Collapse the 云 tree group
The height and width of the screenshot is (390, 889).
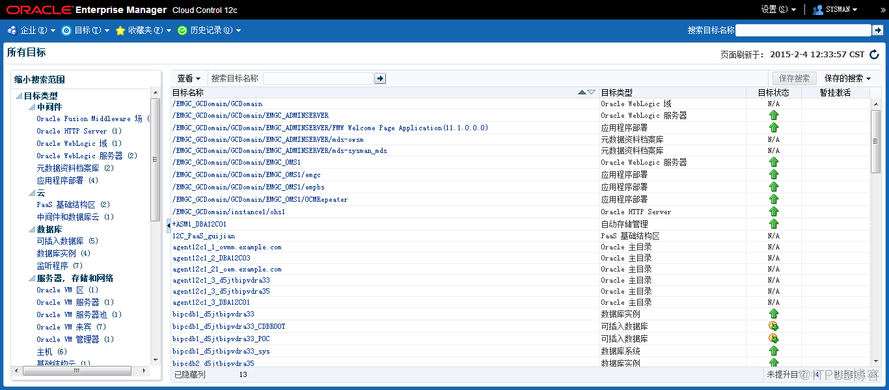tap(31, 193)
